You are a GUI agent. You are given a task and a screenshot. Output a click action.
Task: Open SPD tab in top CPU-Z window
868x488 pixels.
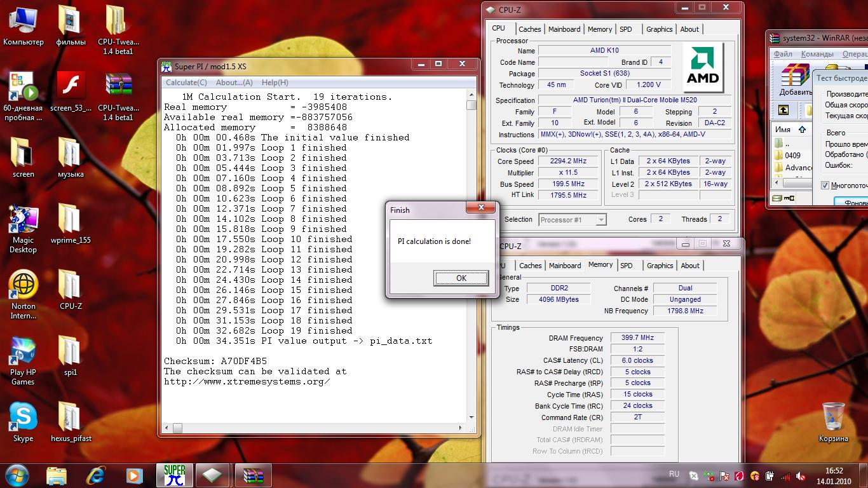(626, 29)
